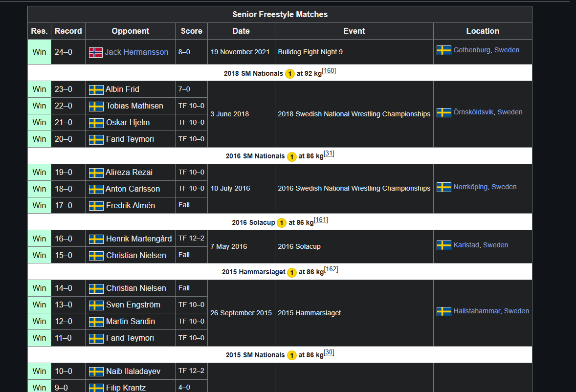Click the flag next to Christian Nielsen, record 15–0
The width and height of the screenshot is (576, 392).
96,256
